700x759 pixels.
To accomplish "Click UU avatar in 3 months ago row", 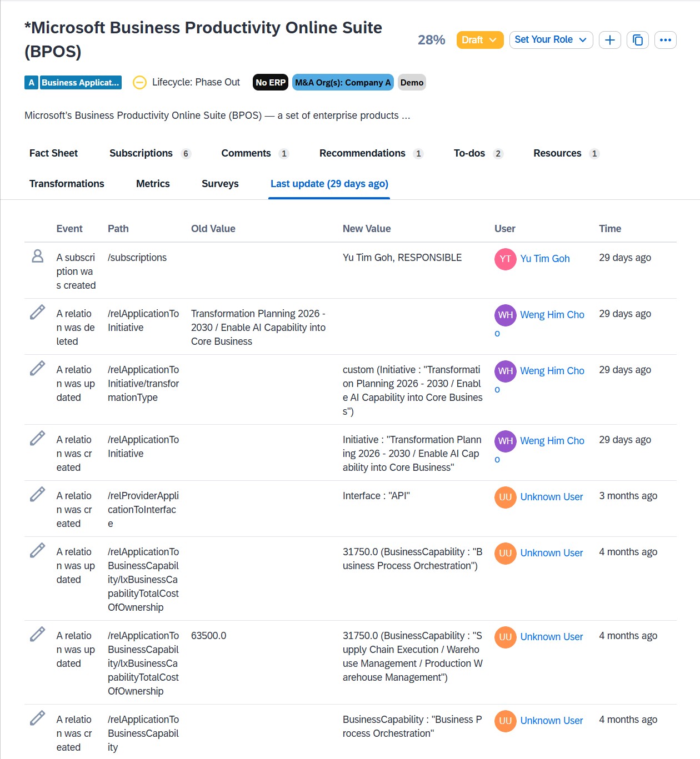I will [506, 497].
